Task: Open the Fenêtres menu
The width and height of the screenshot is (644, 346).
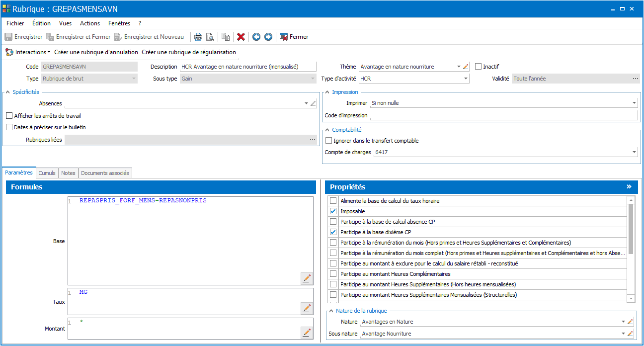Action: [119, 23]
